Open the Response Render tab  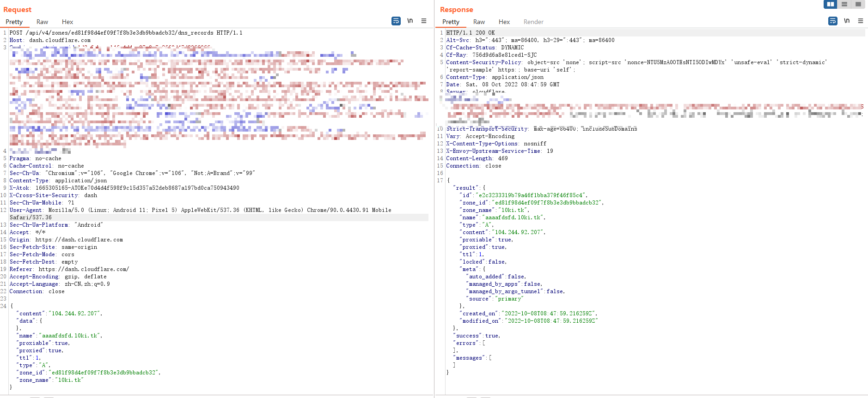click(533, 22)
